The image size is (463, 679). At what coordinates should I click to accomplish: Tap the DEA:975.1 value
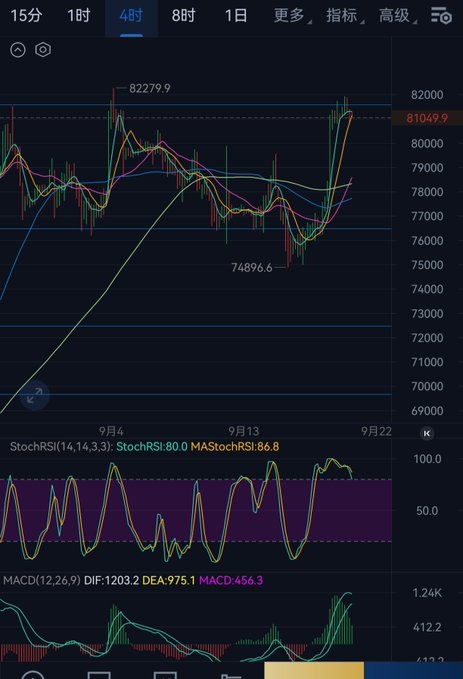point(169,580)
